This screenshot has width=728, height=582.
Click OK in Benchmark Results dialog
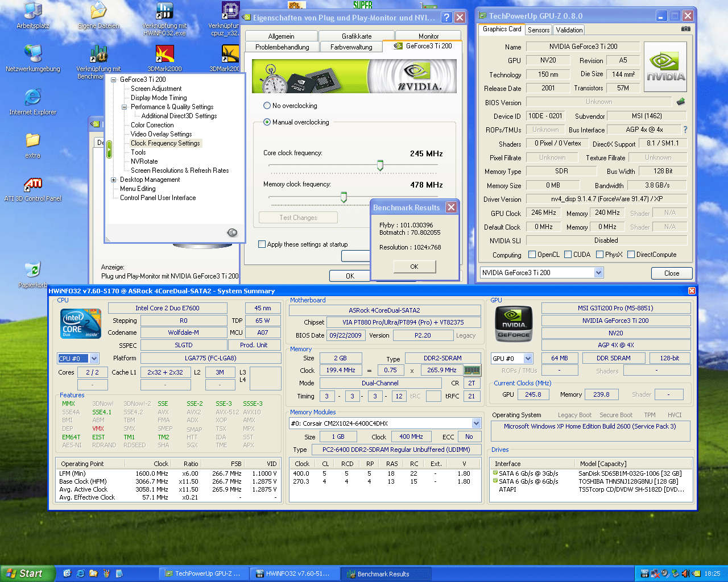(414, 267)
